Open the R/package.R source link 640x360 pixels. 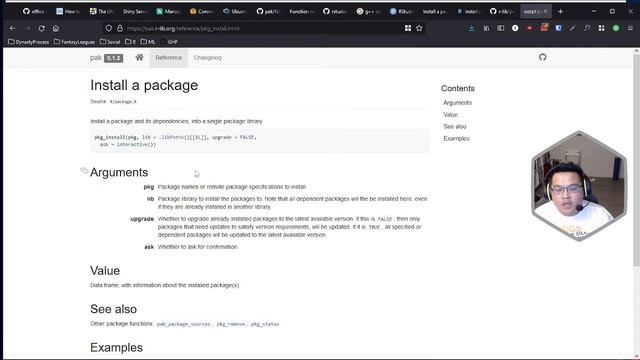click(x=123, y=102)
